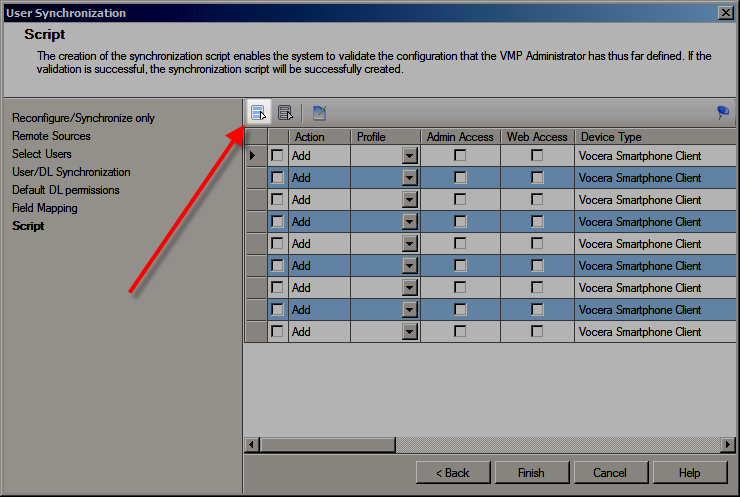740x497 pixels.
Task: Click Vocera Smartphone Client in the first row
Action: click(640, 156)
